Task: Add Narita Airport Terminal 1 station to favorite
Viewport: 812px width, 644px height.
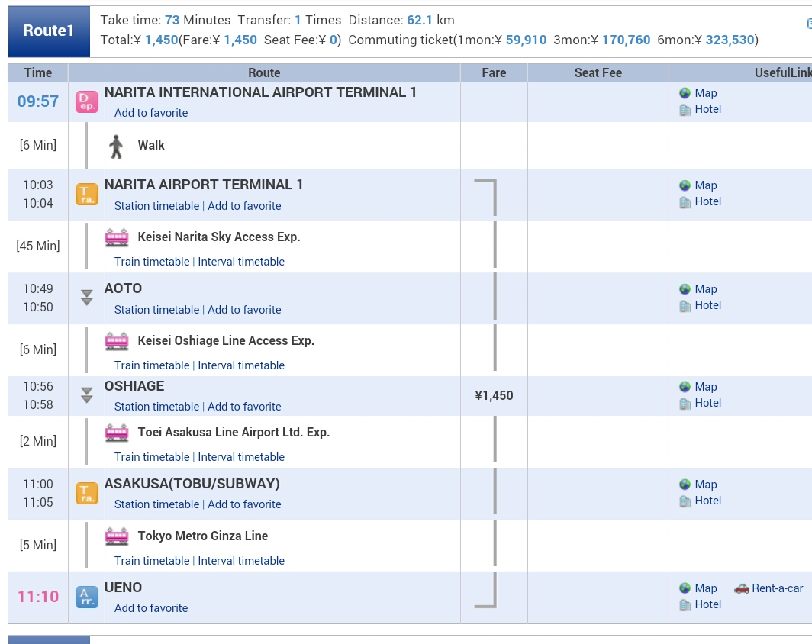Action: click(244, 206)
